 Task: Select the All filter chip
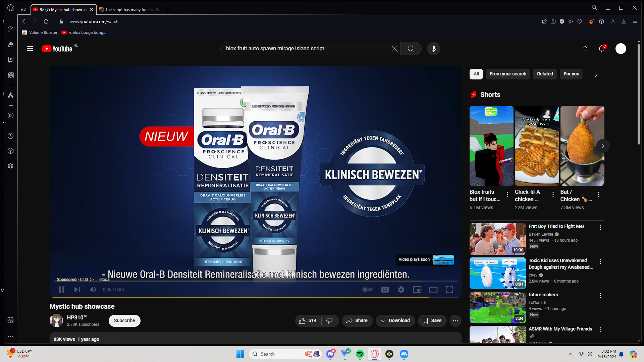pyautogui.click(x=476, y=74)
